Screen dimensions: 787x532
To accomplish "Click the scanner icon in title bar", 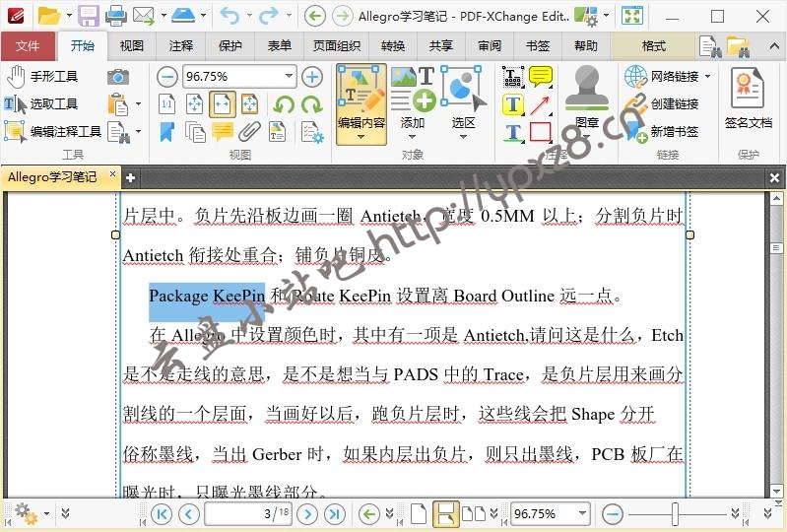I will click(x=183, y=15).
